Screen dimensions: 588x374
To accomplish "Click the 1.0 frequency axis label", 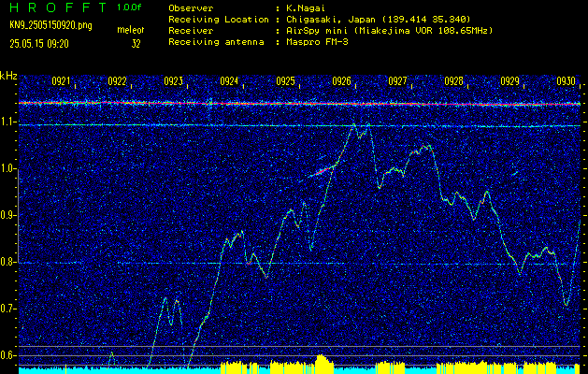I will pyautogui.click(x=7, y=169).
